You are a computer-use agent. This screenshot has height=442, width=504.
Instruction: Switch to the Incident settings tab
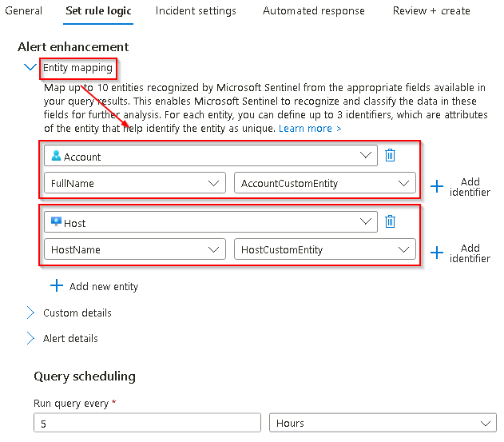196,11
